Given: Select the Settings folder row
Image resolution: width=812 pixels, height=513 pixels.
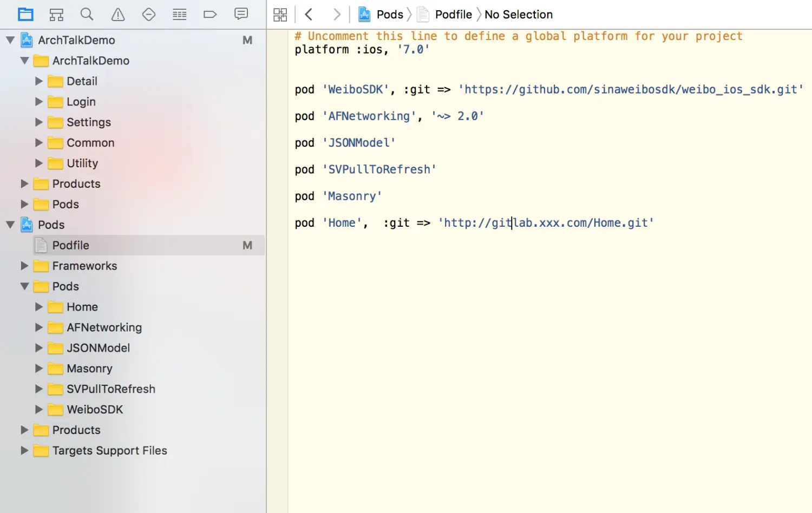Looking at the screenshot, I should pyautogui.click(x=133, y=122).
